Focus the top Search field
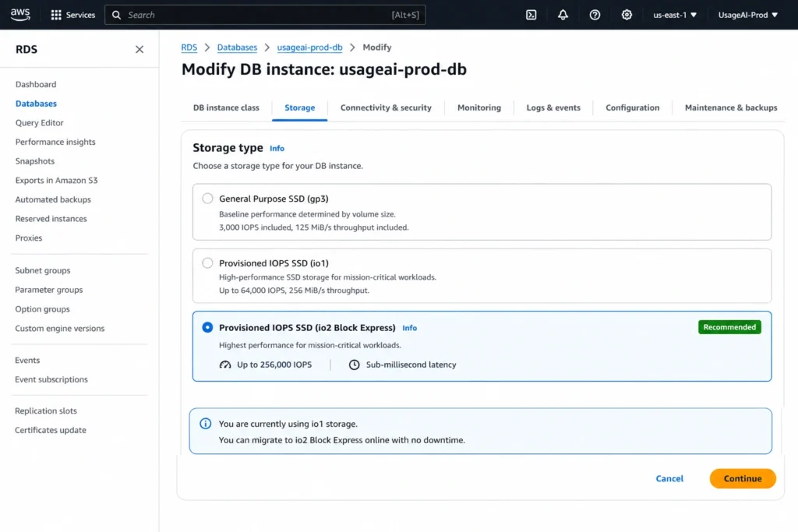Image resolution: width=798 pixels, height=532 pixels. [265, 15]
